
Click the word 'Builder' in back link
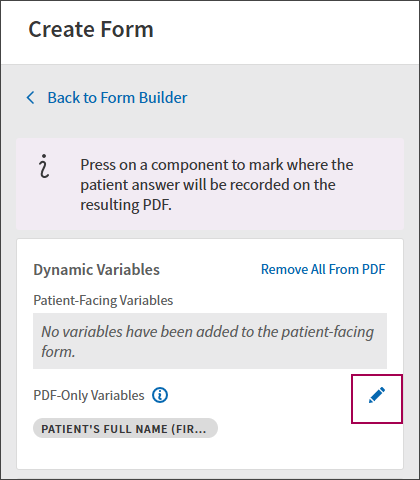click(163, 98)
